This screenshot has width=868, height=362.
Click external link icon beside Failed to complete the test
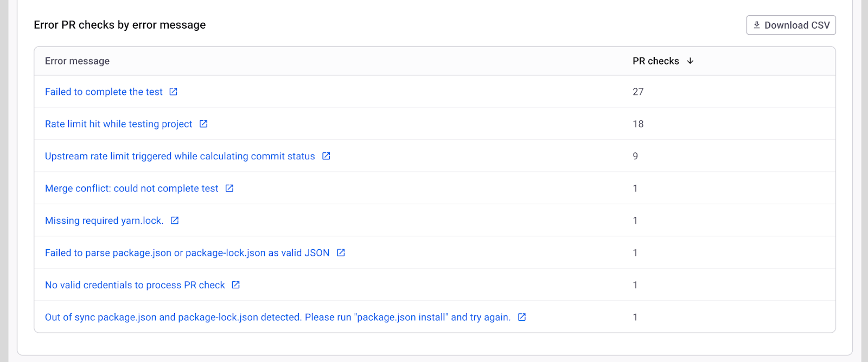pos(173,92)
